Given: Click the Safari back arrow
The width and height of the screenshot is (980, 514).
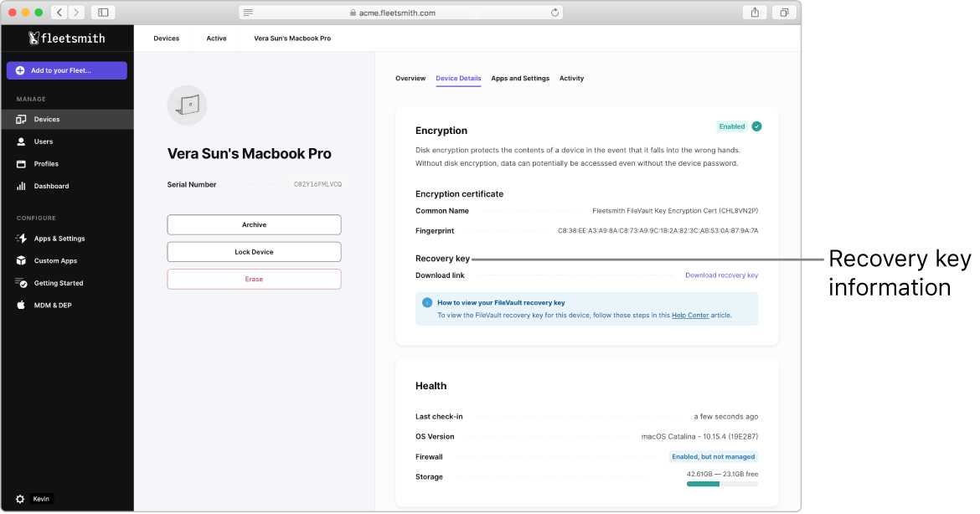Looking at the screenshot, I should click(59, 13).
